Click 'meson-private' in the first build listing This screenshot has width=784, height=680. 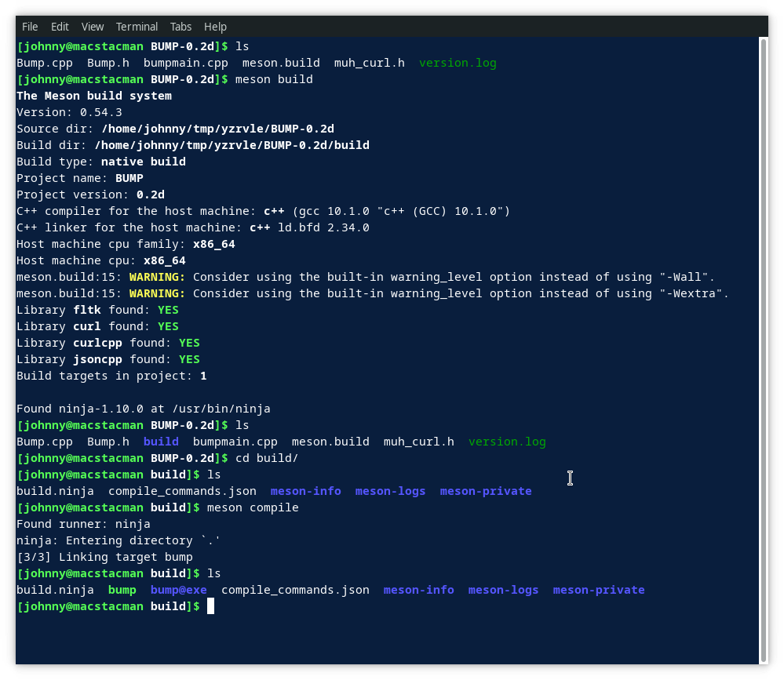486,492
